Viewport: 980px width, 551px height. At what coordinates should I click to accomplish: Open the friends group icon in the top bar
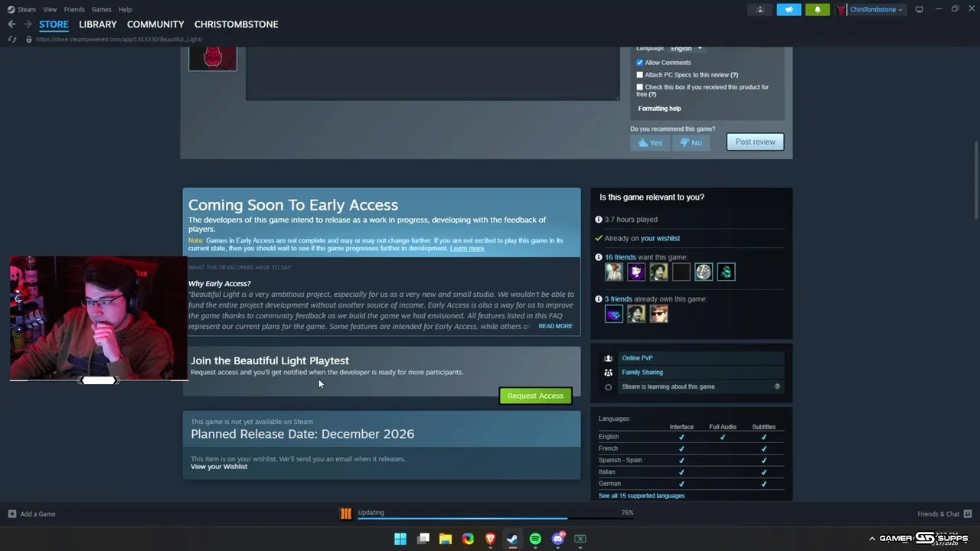pyautogui.click(x=759, y=9)
